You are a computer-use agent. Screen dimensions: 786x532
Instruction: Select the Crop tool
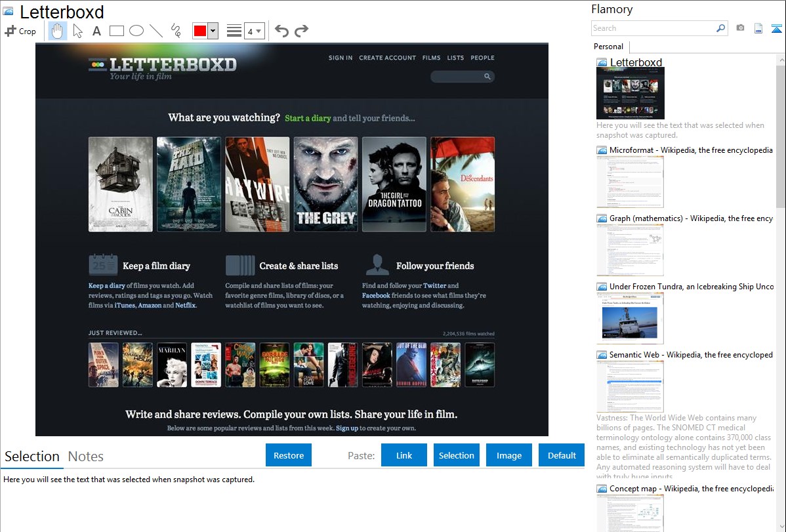20,31
